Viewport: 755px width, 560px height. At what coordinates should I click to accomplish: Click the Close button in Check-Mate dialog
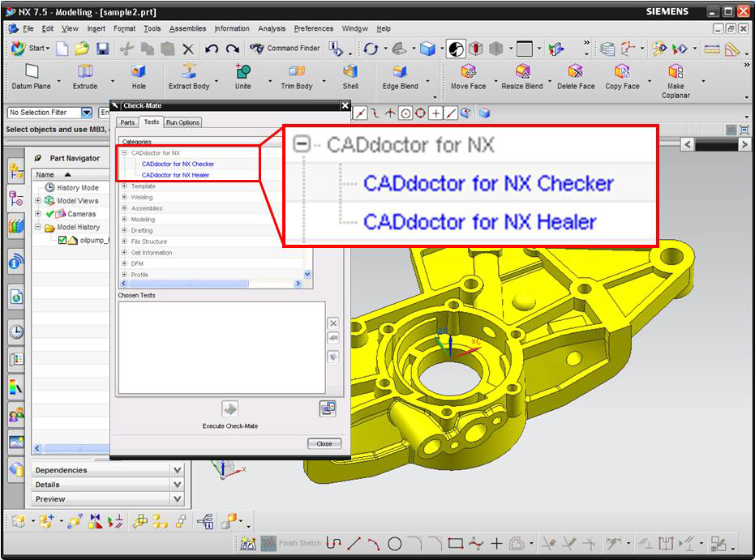point(324,443)
